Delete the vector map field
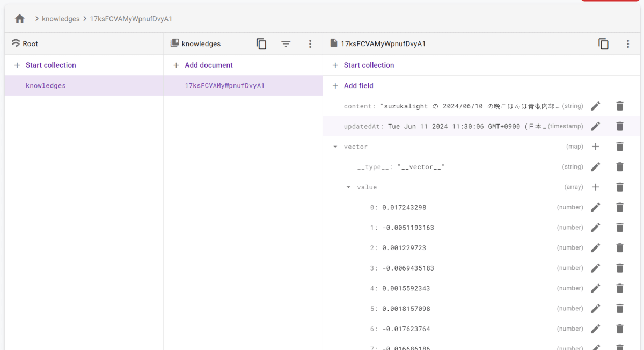The image size is (644, 350). point(620,147)
